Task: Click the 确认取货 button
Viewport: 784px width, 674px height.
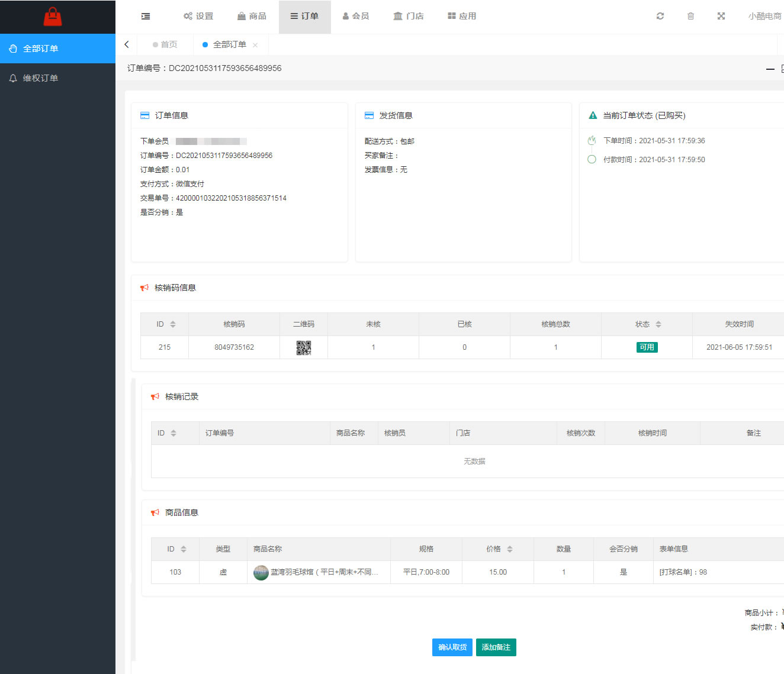Action: coord(452,647)
